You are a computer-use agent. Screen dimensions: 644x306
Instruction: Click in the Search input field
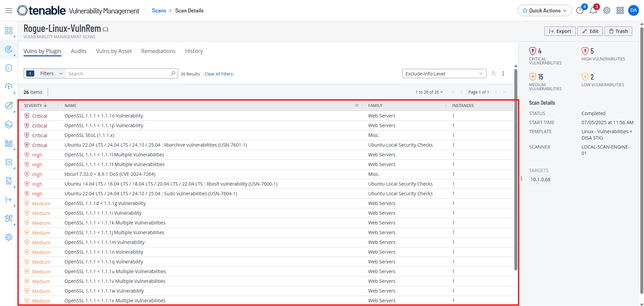coord(118,73)
